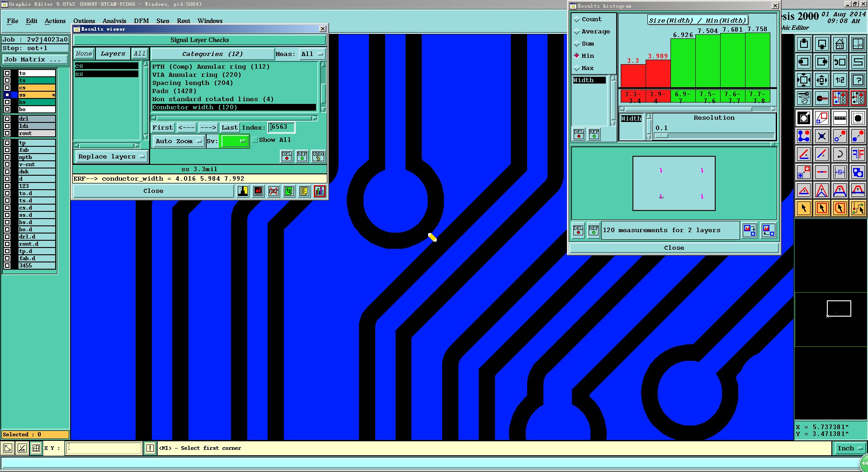Click the plain arrow select pointer icon
This screenshot has height=472, width=868.
pos(804,208)
